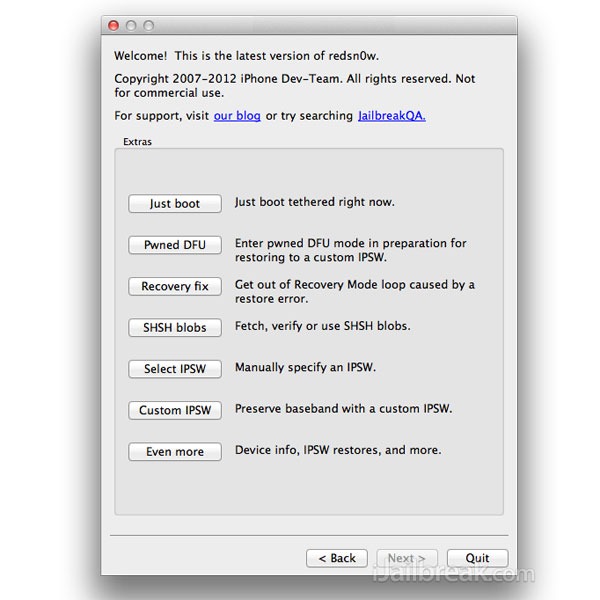The height and width of the screenshot is (600, 600).
Task: Click the 'Device info, IPSW restores' text
Action: [338, 450]
